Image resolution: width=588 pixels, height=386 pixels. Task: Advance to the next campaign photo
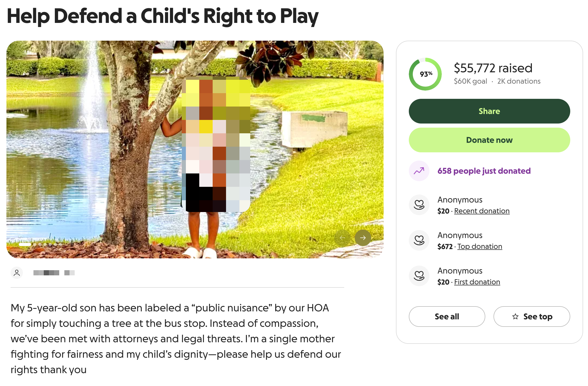pyautogui.click(x=363, y=238)
